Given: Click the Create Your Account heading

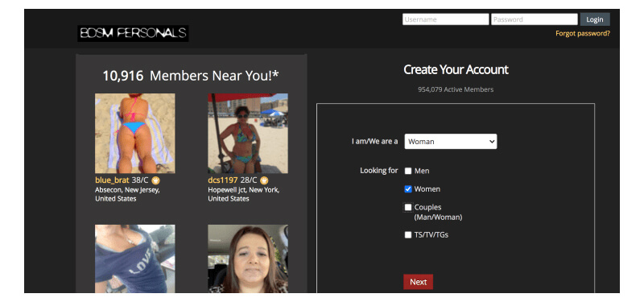Looking at the screenshot, I should point(456,70).
